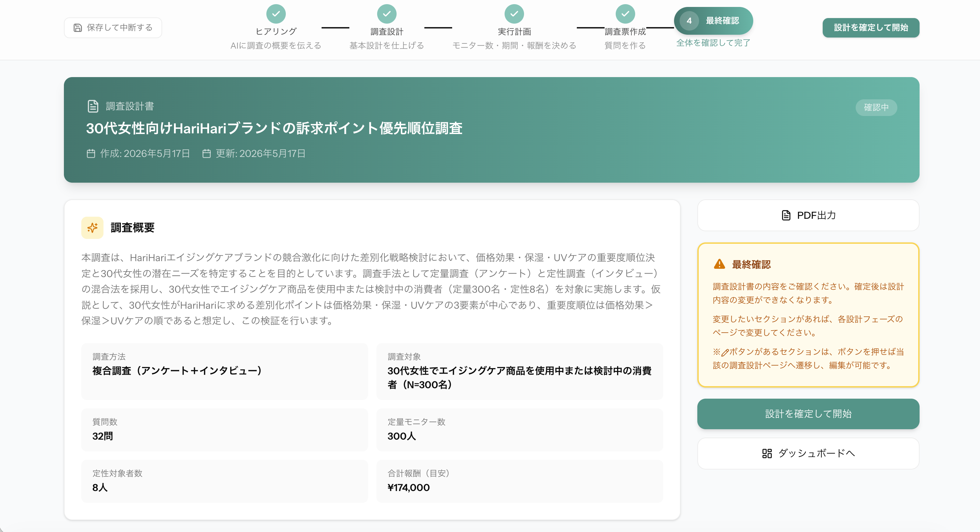This screenshot has width=980, height=532.
Task: Click the top 設計を確定して開始 button
Action: pyautogui.click(x=871, y=27)
